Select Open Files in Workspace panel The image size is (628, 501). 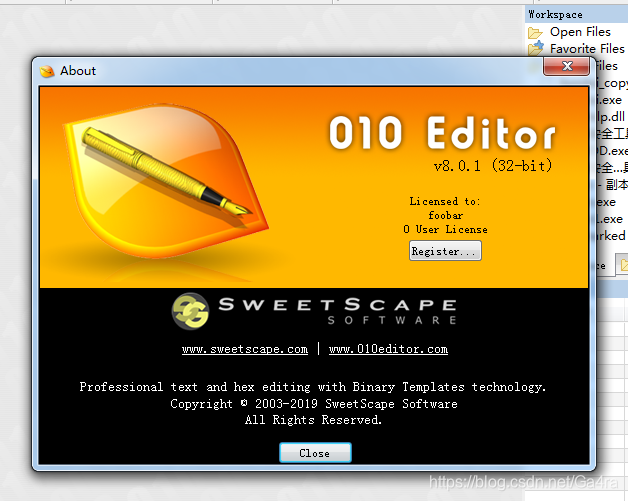(x=580, y=32)
